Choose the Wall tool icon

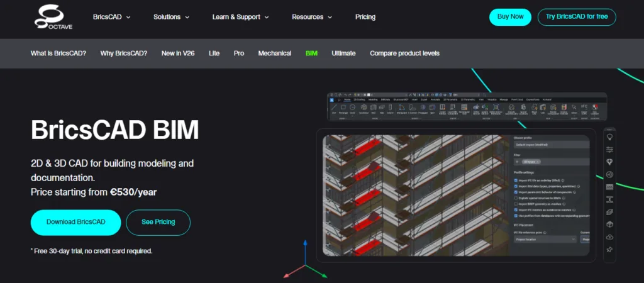coord(374,108)
